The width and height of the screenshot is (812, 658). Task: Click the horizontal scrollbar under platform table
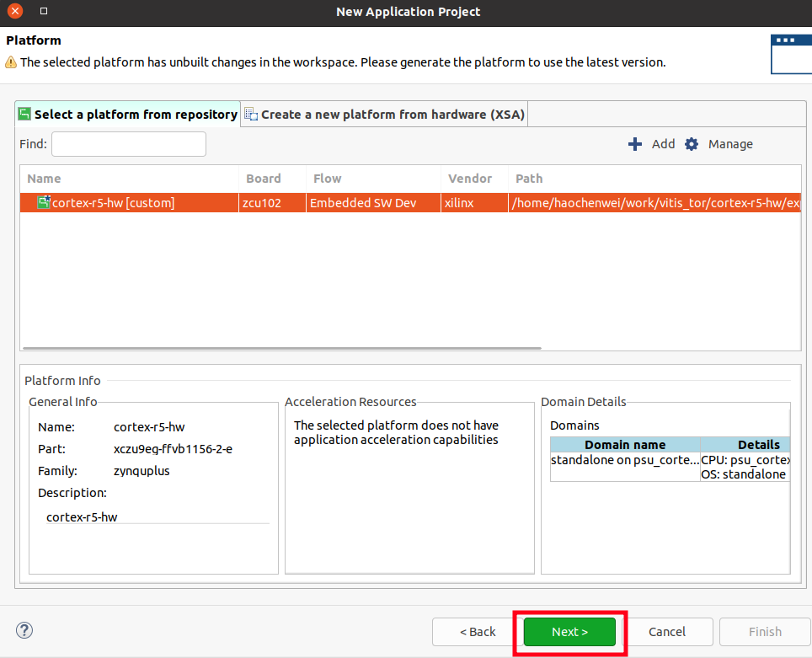pyautogui.click(x=282, y=348)
